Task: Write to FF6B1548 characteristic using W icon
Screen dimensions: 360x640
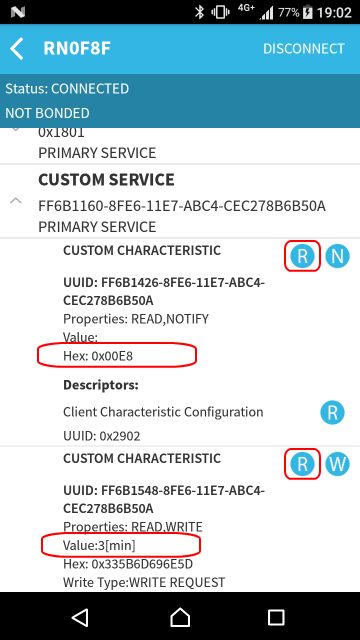Action: click(337, 464)
